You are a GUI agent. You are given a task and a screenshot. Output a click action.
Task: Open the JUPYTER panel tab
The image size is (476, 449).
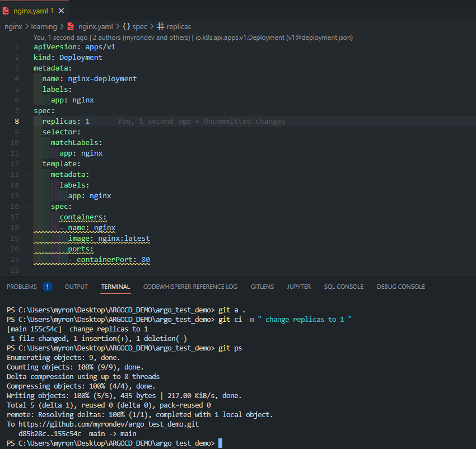pyautogui.click(x=298, y=287)
